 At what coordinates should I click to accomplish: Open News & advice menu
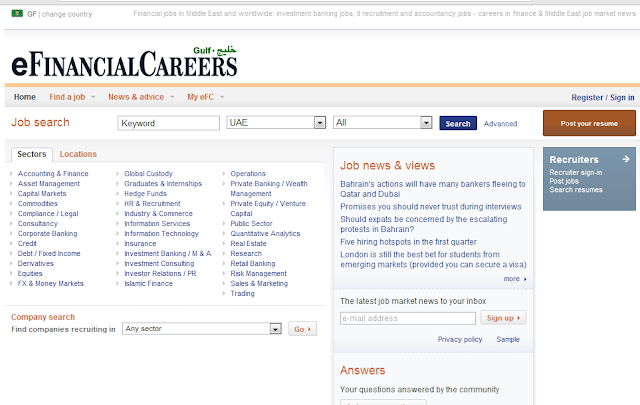pos(136,97)
